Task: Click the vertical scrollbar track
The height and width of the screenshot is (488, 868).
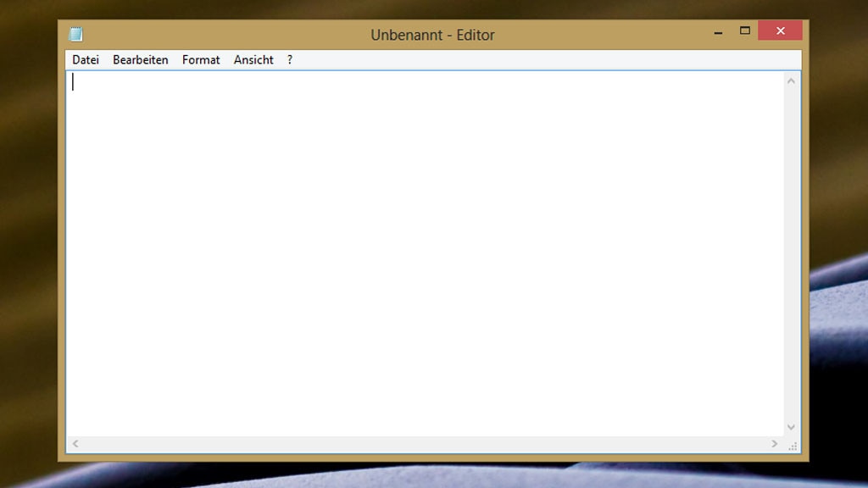Action: pos(791,254)
